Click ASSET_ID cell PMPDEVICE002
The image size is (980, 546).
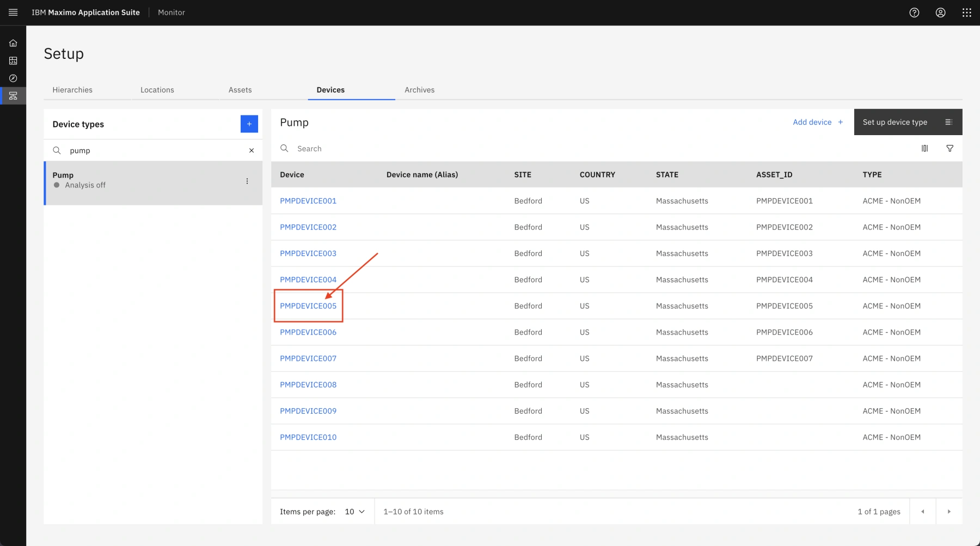(784, 227)
